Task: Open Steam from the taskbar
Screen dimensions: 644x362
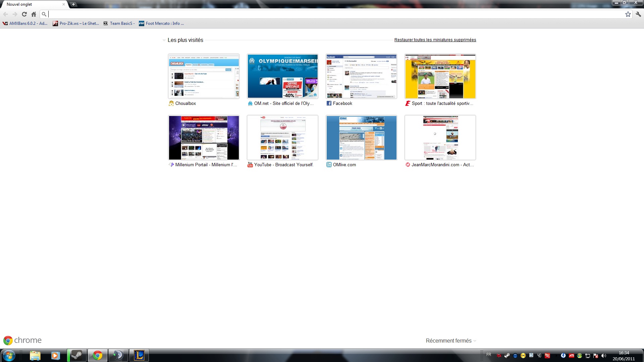Action: 77,355
